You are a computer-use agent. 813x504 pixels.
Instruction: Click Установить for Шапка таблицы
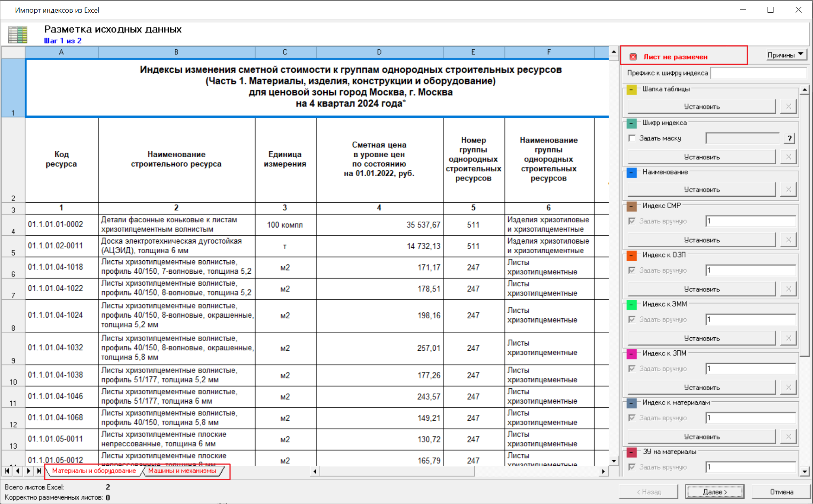(702, 107)
